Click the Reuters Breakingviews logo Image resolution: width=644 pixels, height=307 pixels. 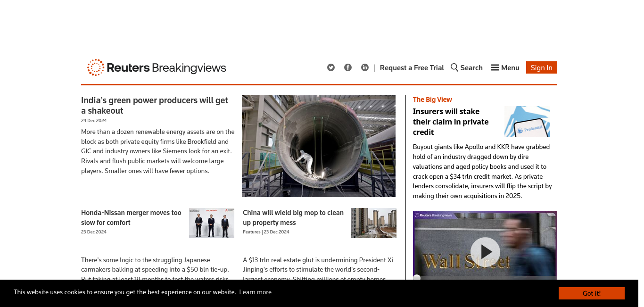coord(157,67)
